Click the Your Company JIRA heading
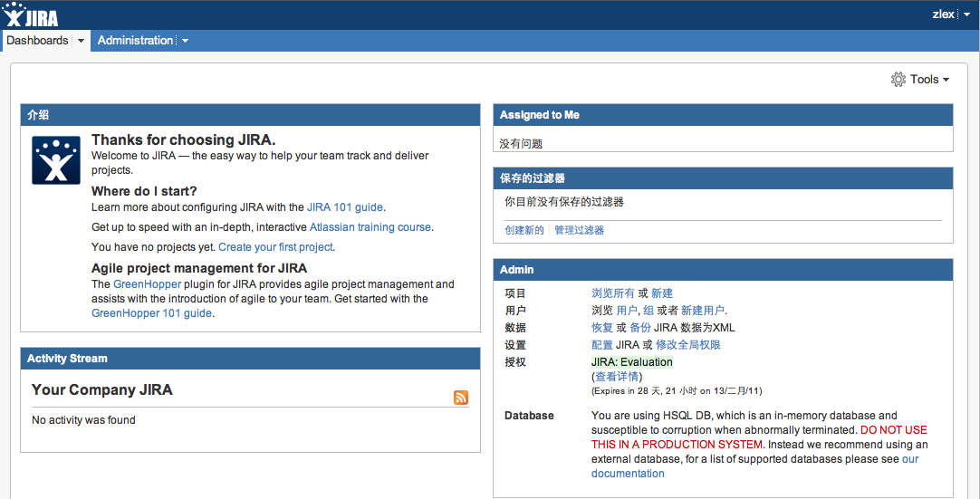The height and width of the screenshot is (499, 980). point(101,389)
